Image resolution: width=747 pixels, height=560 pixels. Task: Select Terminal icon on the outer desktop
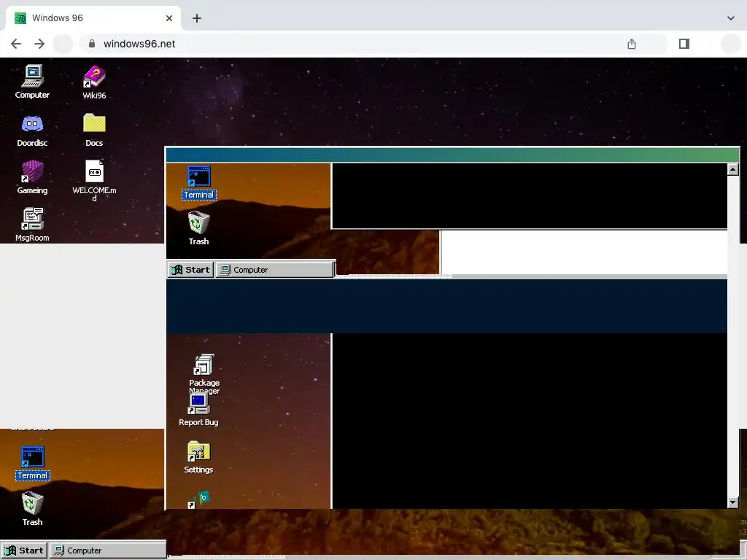pyautogui.click(x=32, y=463)
